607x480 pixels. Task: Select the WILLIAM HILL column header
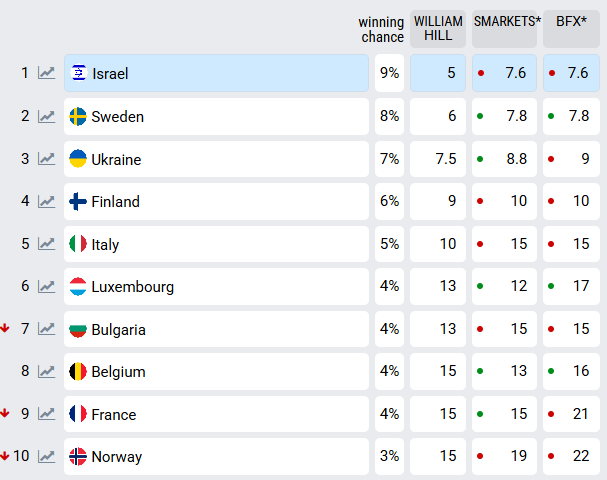coord(438,29)
